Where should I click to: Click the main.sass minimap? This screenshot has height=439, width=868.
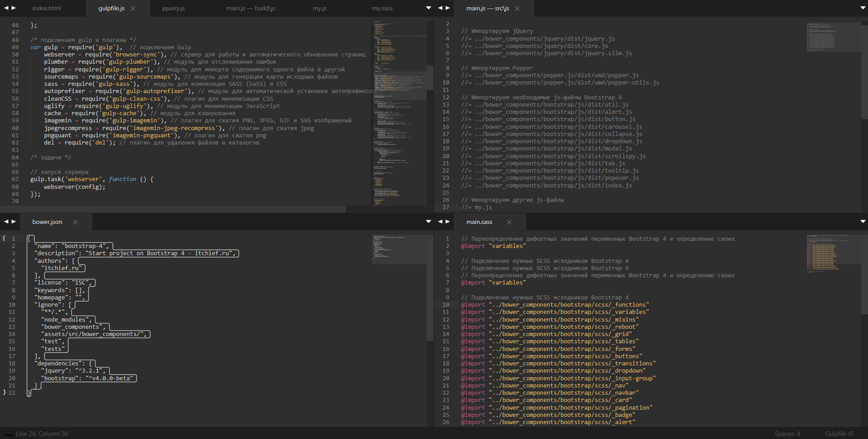pyautogui.click(x=834, y=253)
